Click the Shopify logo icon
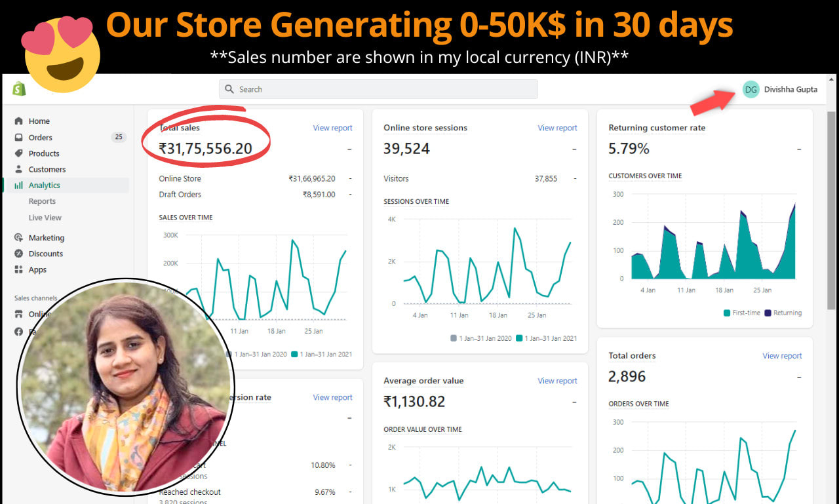This screenshot has height=504, width=839. 19,89
